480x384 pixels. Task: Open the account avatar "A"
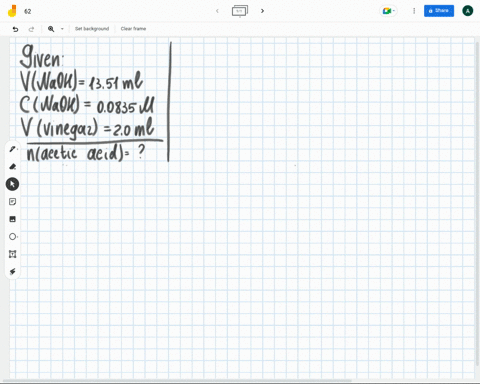(x=468, y=11)
